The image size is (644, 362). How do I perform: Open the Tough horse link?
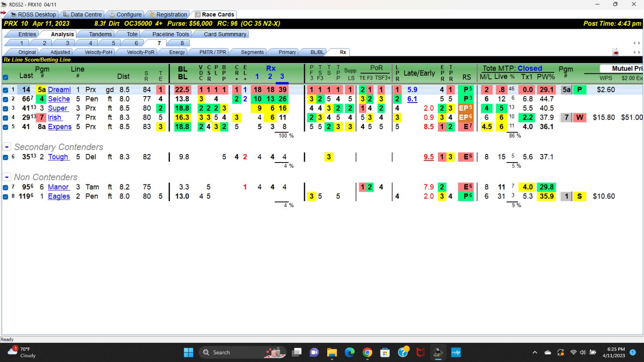tap(58, 157)
